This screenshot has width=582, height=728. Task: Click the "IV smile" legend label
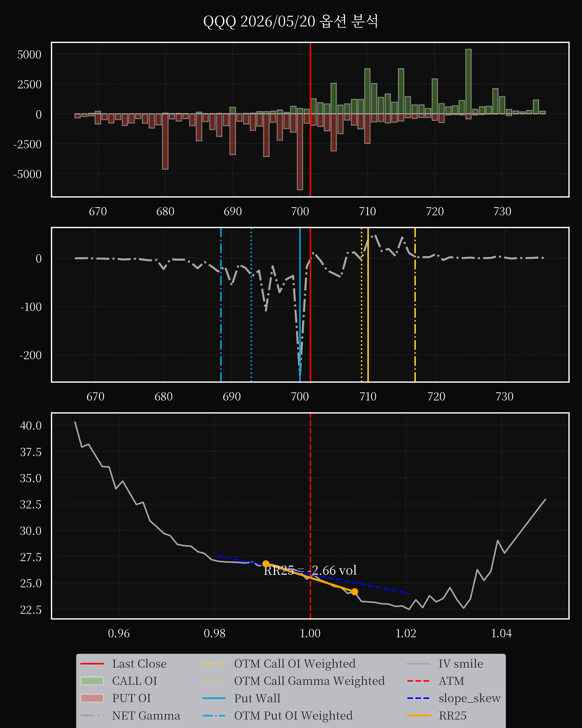[461, 663]
